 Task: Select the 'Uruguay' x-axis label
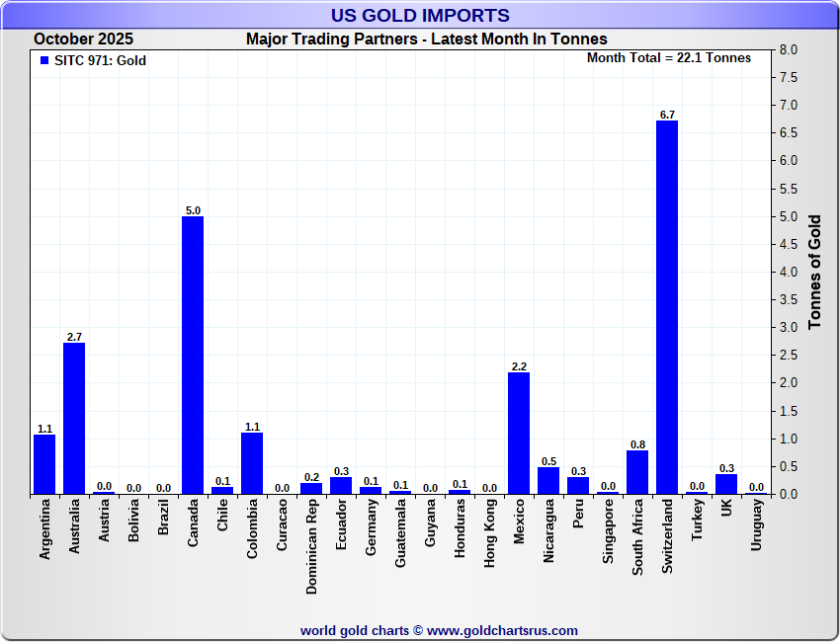click(757, 527)
